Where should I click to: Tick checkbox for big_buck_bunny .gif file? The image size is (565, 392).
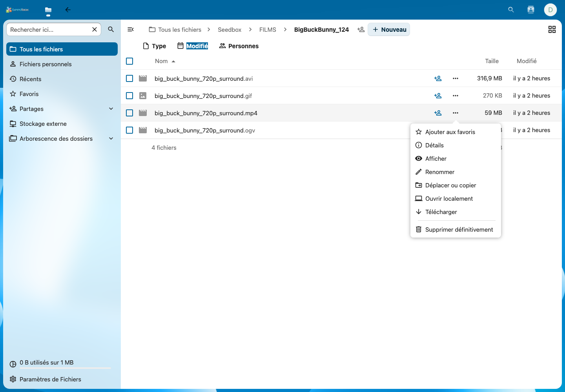[x=129, y=96]
